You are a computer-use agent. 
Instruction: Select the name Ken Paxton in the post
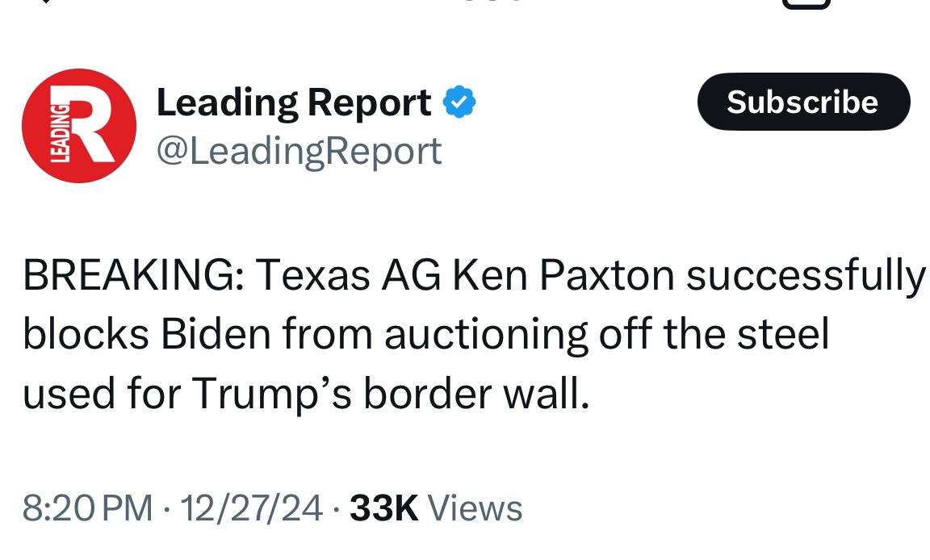562,277
